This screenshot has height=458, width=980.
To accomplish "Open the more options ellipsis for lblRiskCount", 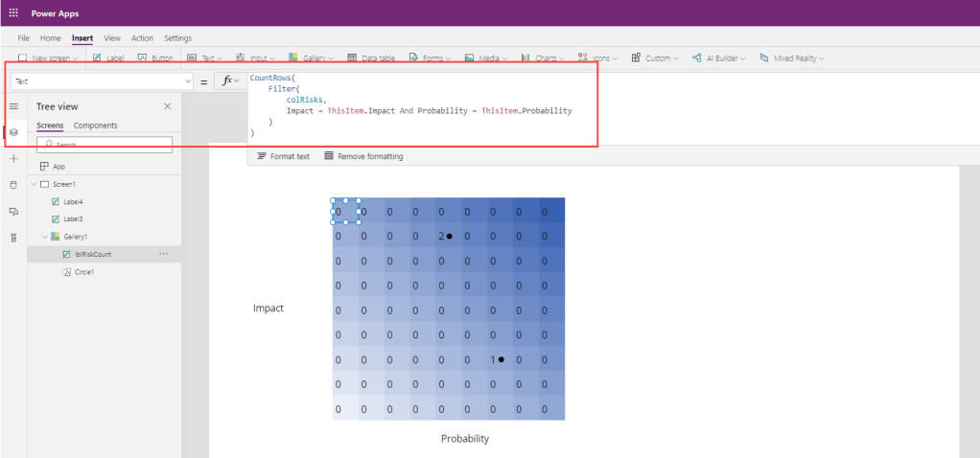I will click(x=163, y=254).
